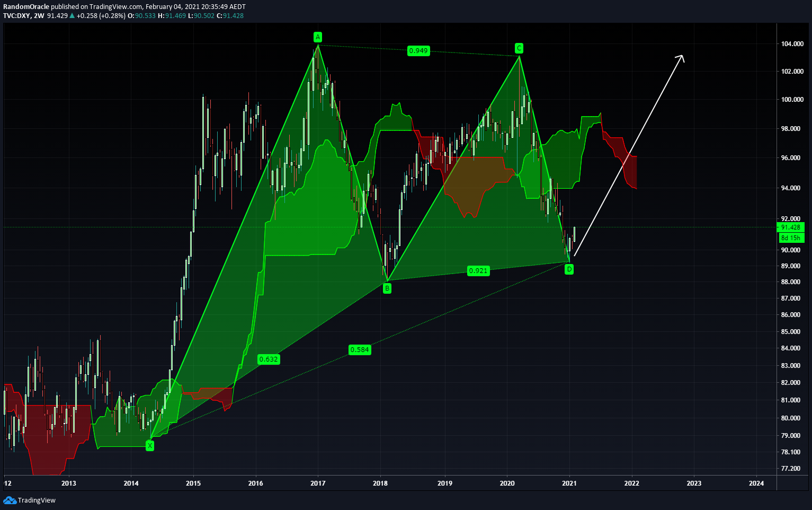Click the 2013 time axis label

[69, 483]
